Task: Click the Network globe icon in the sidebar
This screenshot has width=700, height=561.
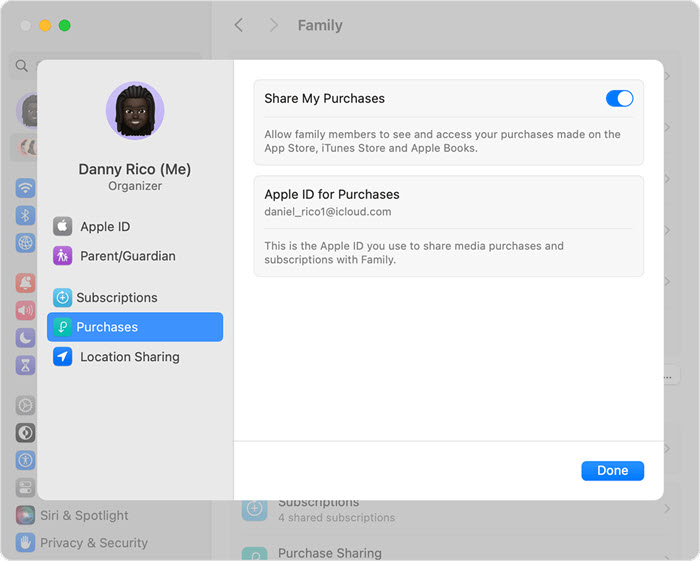Action: point(25,243)
